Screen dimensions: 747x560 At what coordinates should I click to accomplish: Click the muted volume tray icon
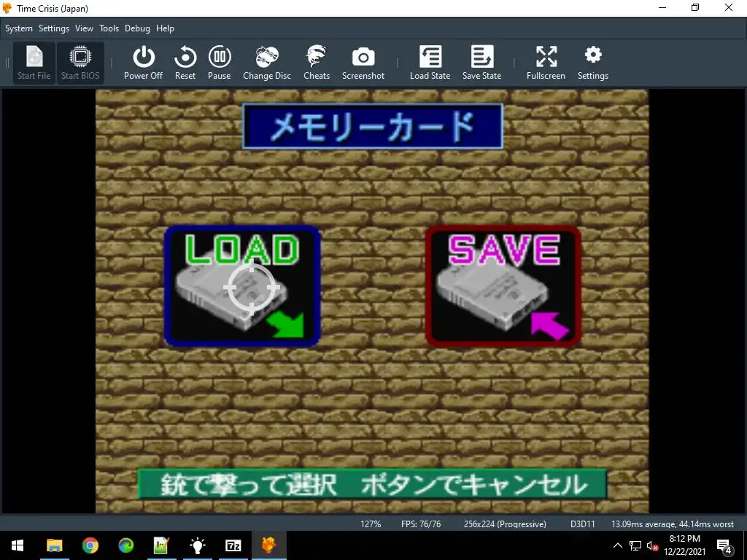click(652, 545)
